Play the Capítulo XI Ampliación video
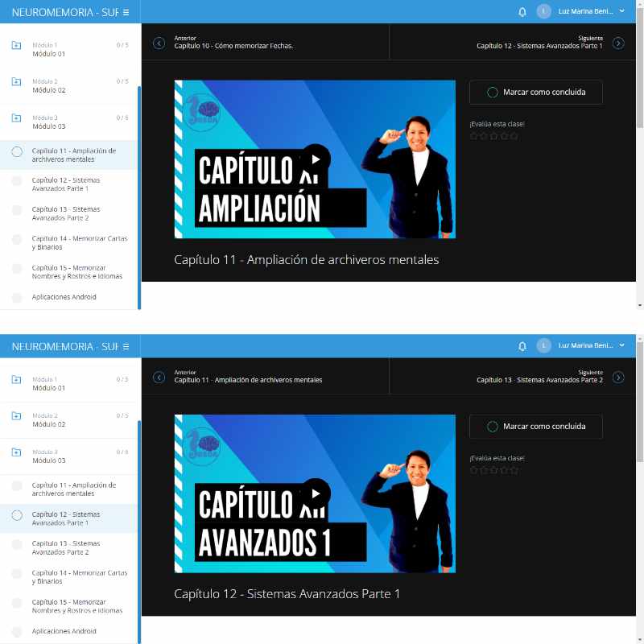644x644 pixels. point(316,158)
